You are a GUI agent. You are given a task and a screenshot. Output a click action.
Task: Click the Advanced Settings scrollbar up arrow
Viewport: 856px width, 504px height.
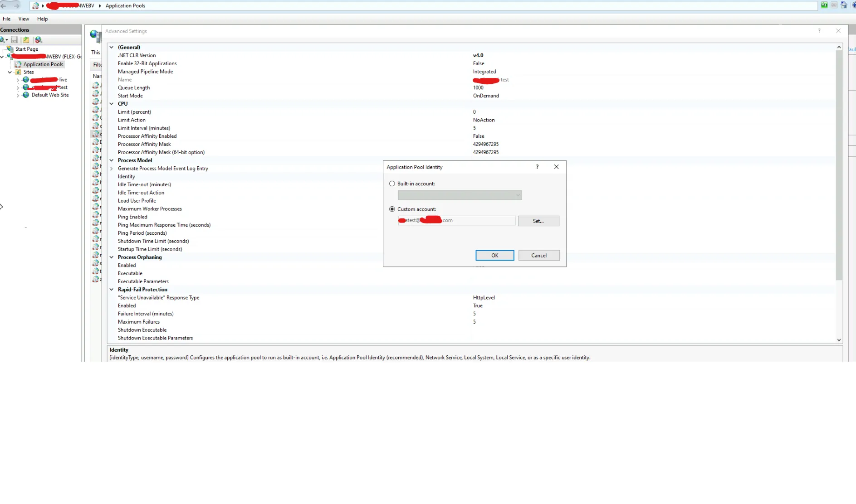click(x=839, y=47)
